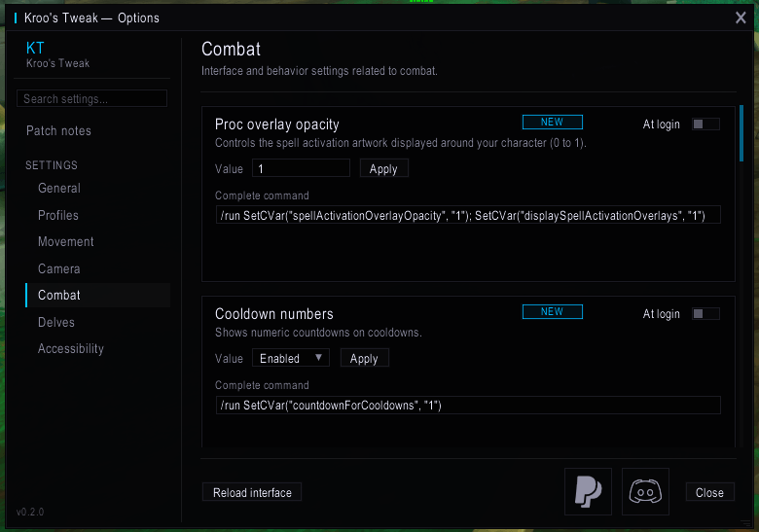Select the Camera settings category
759x532 pixels.
coord(59,268)
